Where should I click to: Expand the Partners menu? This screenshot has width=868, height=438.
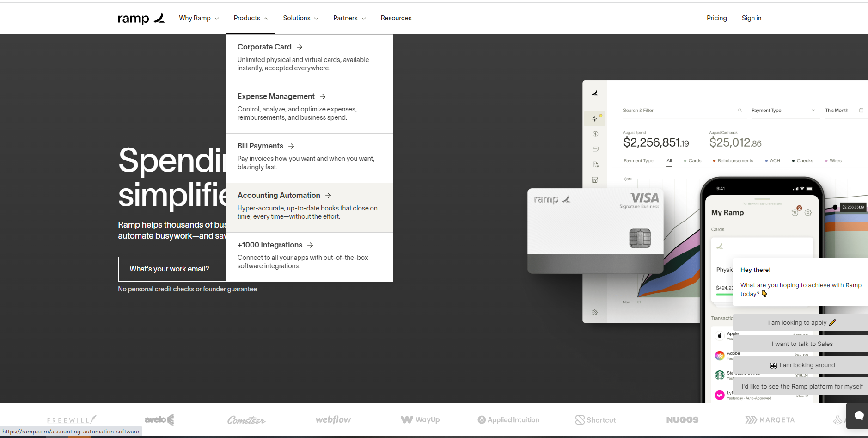[350, 18]
